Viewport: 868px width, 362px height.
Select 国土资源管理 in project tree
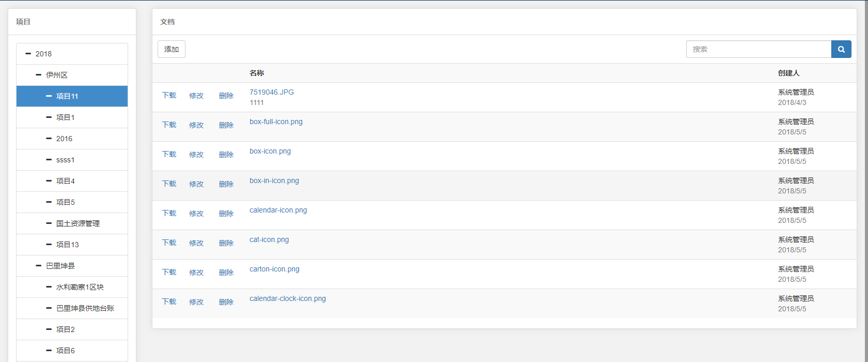pos(78,223)
